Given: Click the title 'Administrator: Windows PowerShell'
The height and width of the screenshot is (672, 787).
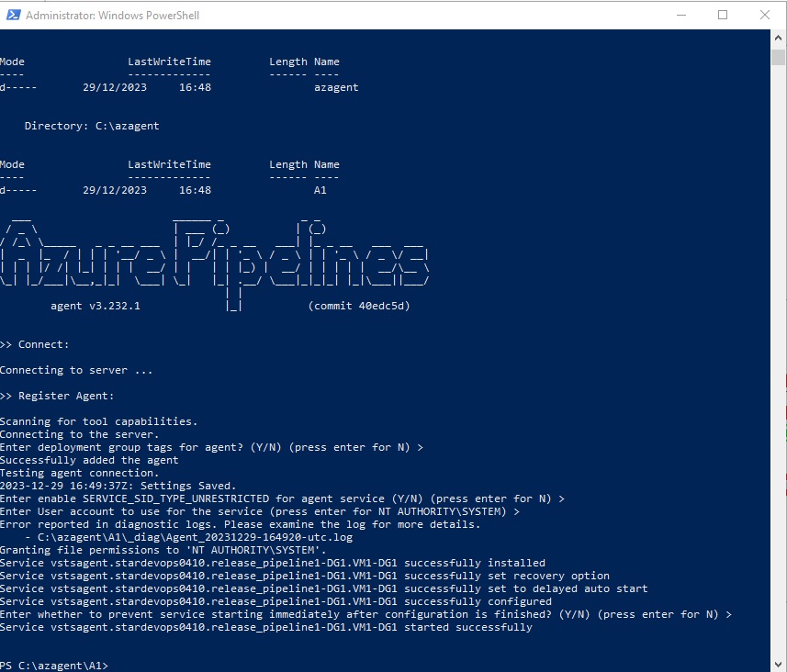Looking at the screenshot, I should 112,16.
